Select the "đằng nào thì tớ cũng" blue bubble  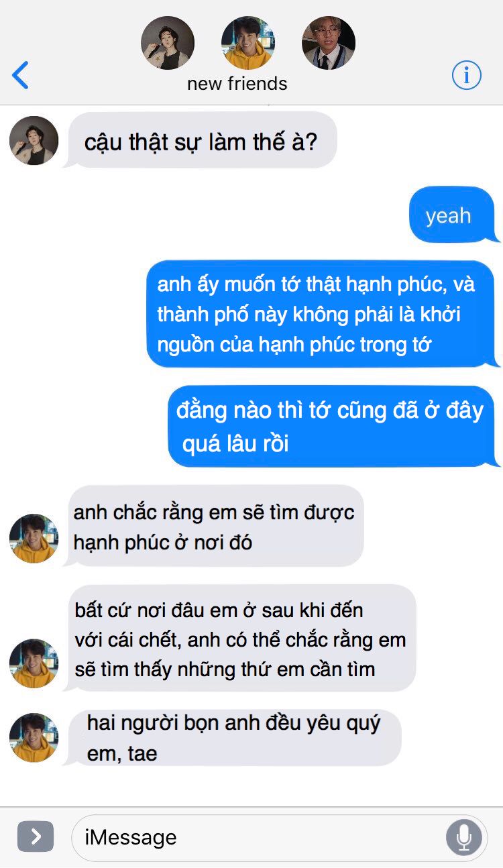(333, 426)
